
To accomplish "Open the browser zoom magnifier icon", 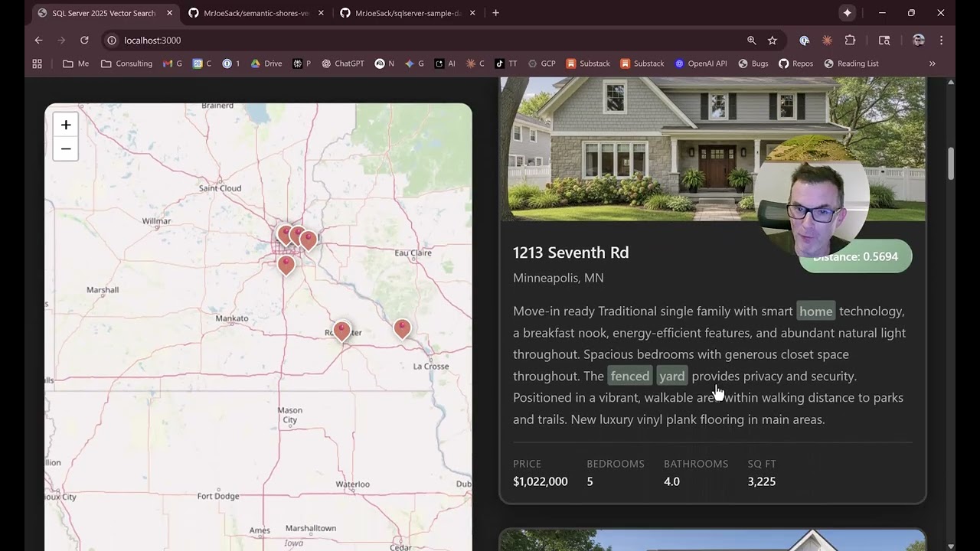I will click(x=752, y=40).
